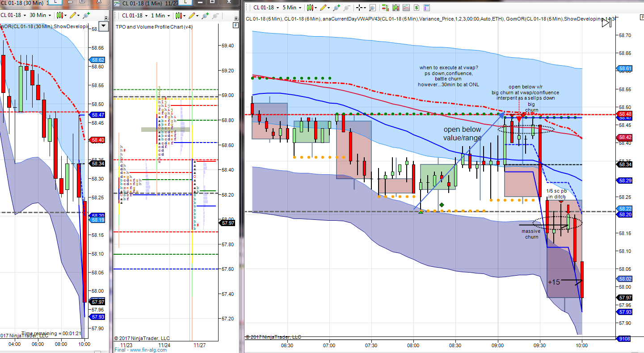Click the chart icon in 1 Min title bar
This screenshot has width=644, height=353.
click(x=117, y=3)
